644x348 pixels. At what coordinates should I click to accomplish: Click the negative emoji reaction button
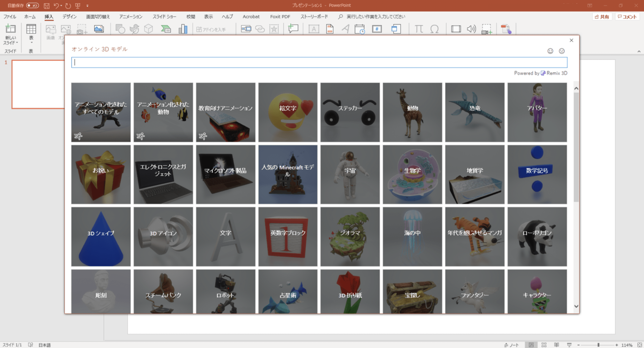tap(562, 51)
